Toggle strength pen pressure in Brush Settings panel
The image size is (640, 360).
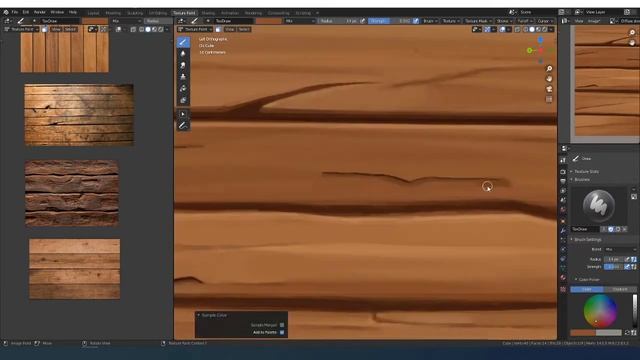627,267
